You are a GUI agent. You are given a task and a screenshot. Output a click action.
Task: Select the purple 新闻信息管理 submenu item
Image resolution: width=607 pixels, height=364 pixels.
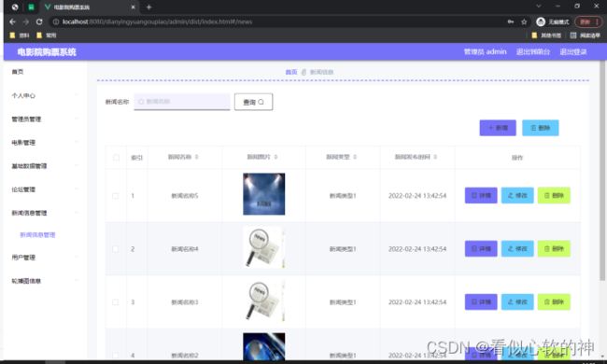coord(37,235)
